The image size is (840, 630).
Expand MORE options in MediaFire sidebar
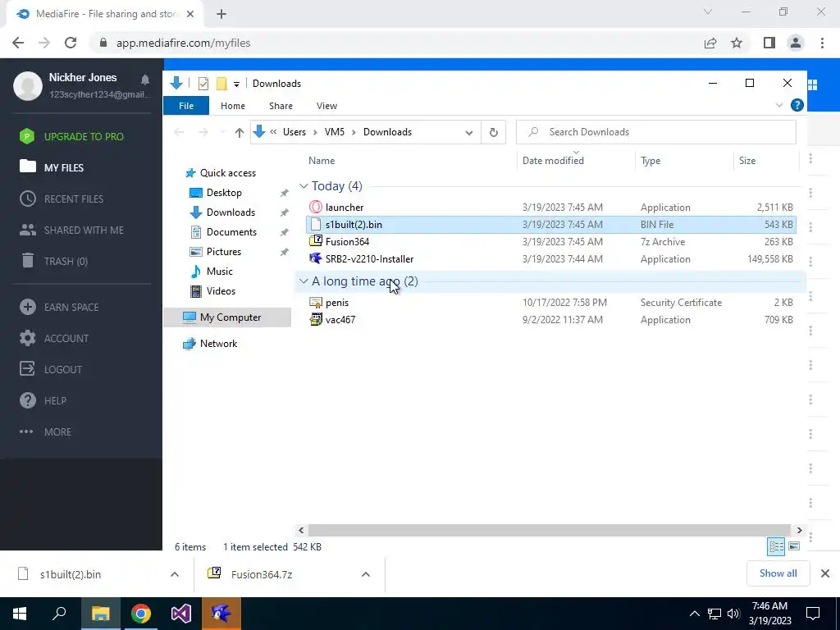[x=57, y=431]
